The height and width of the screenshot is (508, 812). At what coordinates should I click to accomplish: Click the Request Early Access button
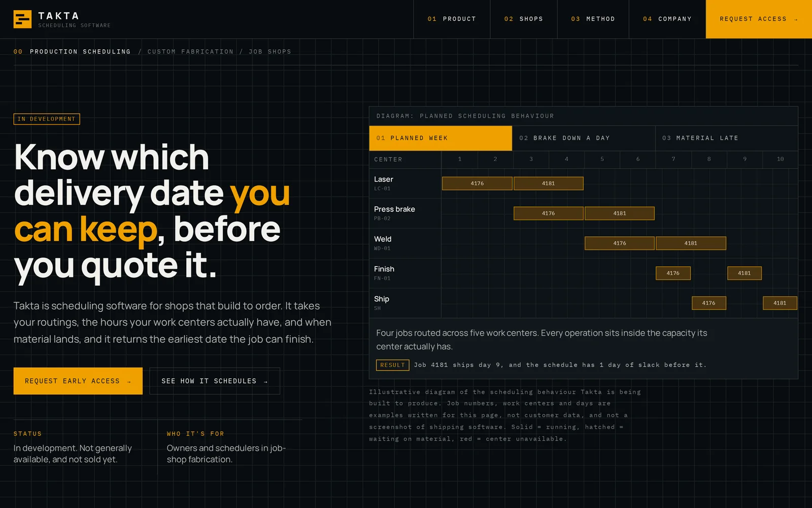click(78, 381)
